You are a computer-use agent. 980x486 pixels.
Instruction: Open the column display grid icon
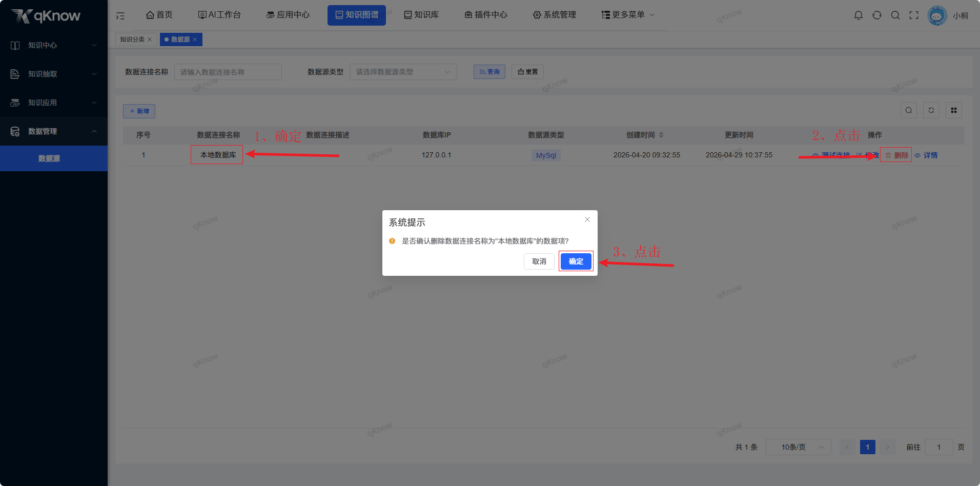[954, 110]
